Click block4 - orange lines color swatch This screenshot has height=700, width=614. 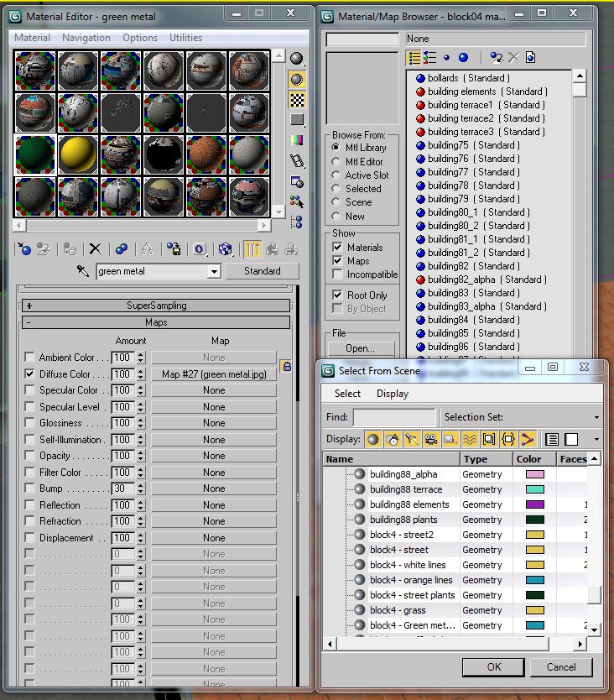[x=535, y=580]
